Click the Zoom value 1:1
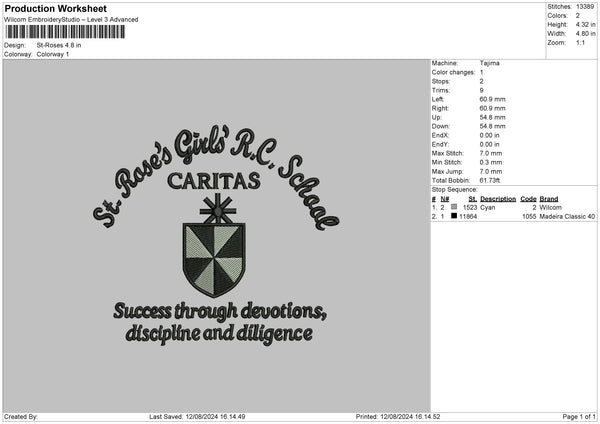The image size is (600, 424). 580,42
